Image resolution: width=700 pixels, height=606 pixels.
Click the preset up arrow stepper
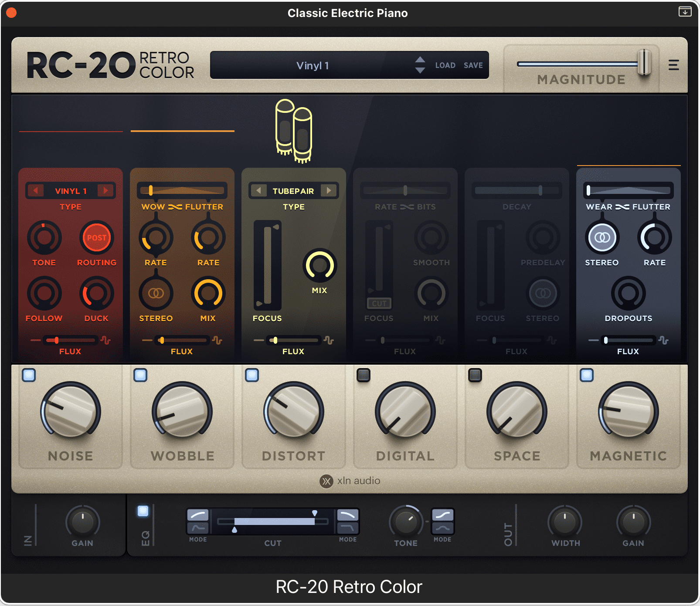click(x=420, y=60)
